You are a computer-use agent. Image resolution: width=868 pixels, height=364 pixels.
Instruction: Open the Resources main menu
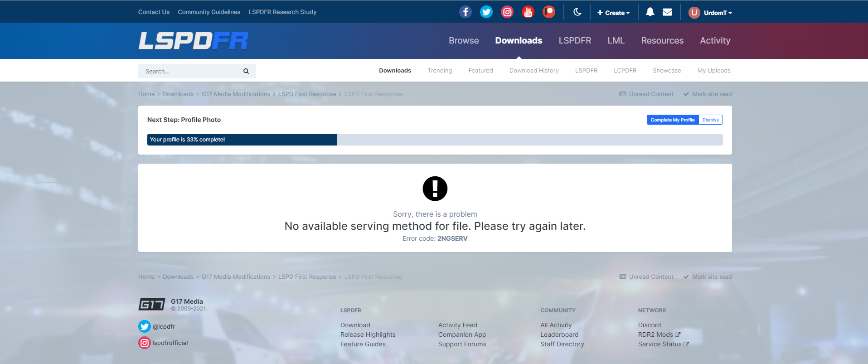click(662, 40)
